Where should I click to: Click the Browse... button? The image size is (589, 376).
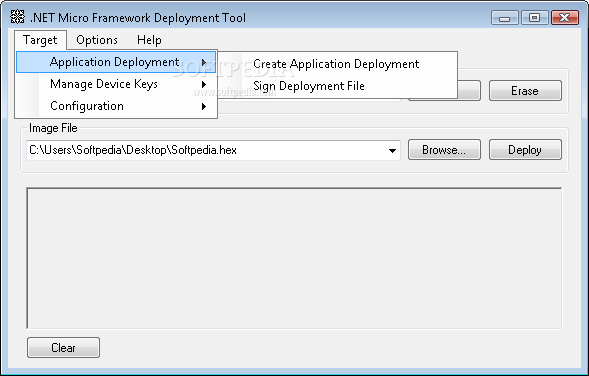pyautogui.click(x=444, y=150)
